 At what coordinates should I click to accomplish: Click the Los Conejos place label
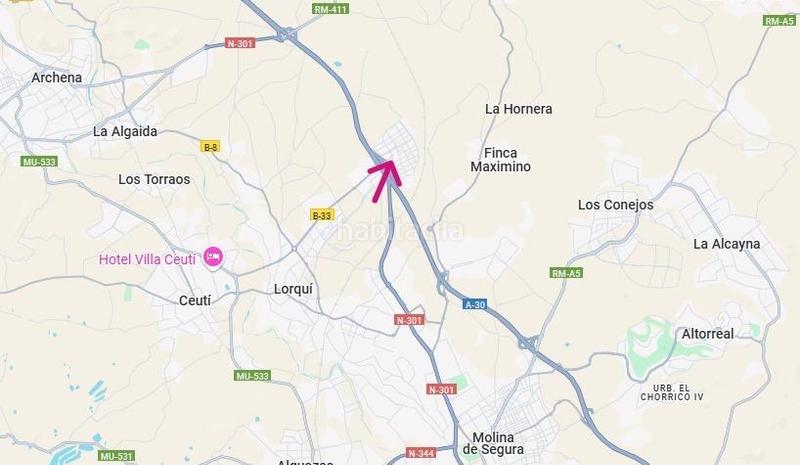pyautogui.click(x=616, y=205)
